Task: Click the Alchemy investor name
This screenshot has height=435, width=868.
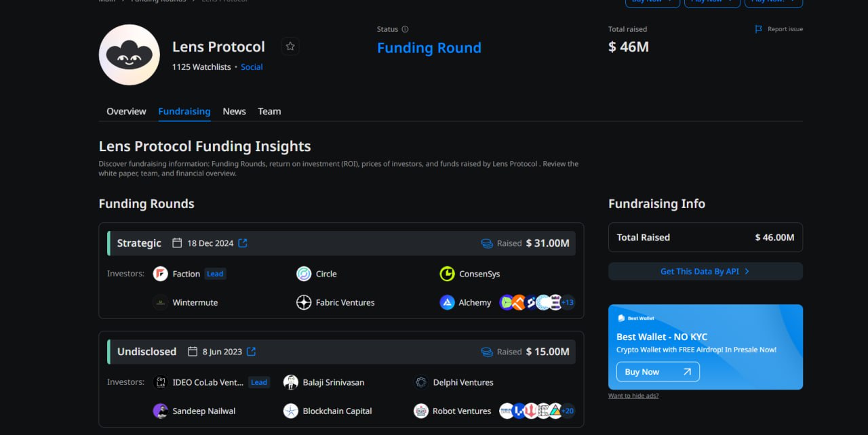Action: pos(475,302)
